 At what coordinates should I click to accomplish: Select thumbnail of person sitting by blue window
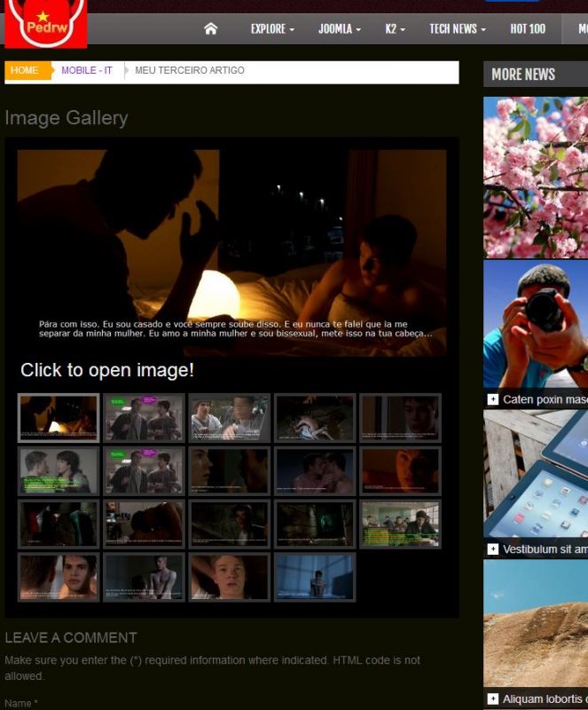tap(315, 577)
